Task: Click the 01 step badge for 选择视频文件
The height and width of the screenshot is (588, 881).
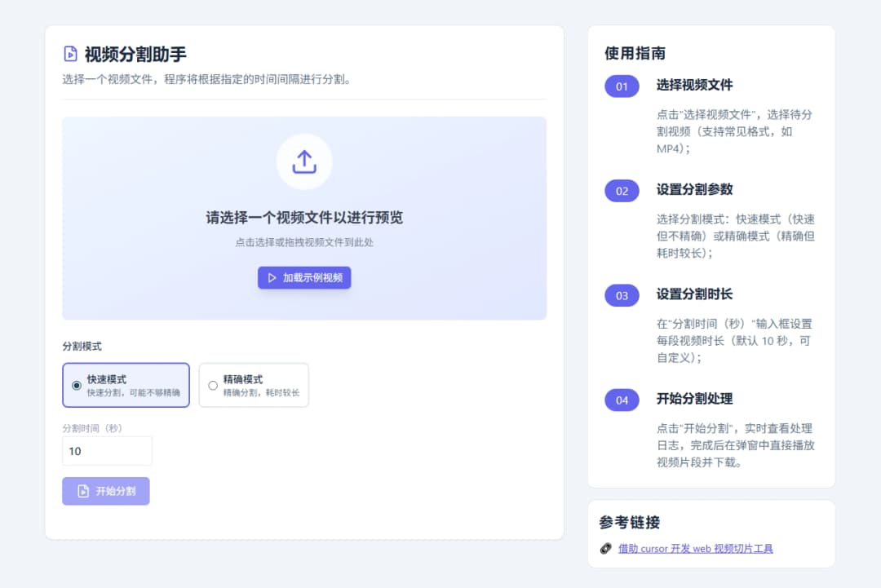Action: point(621,86)
